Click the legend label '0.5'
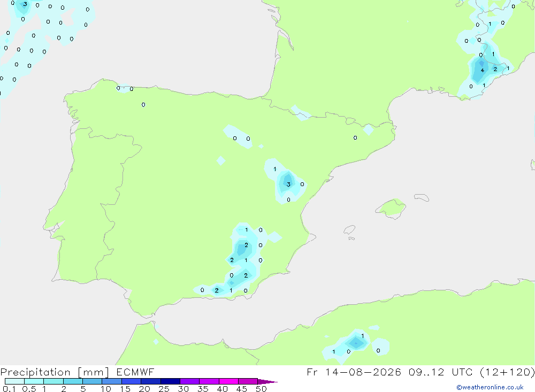The image size is (535, 392). pyautogui.click(x=29, y=389)
